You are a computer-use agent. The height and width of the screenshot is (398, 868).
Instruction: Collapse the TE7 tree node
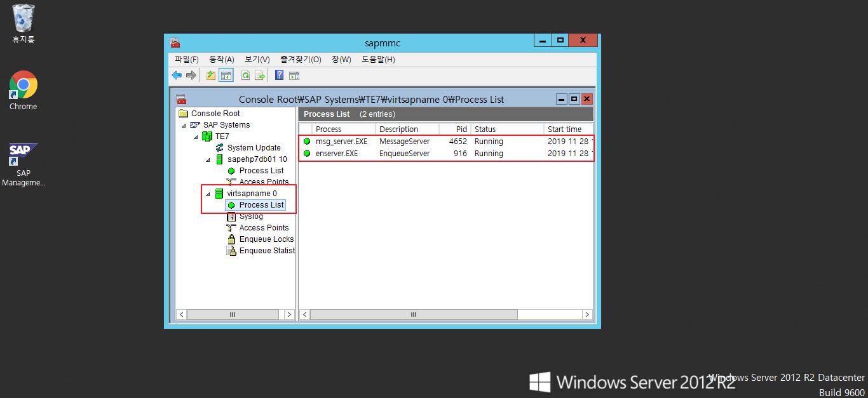pyautogui.click(x=196, y=137)
